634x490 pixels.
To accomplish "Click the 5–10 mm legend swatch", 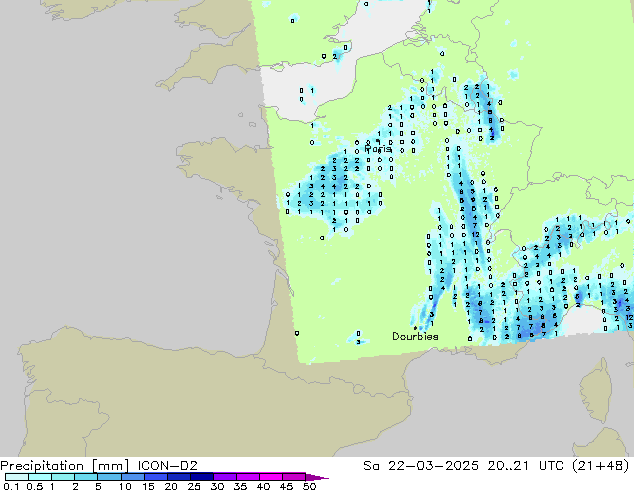I will click(109, 477).
